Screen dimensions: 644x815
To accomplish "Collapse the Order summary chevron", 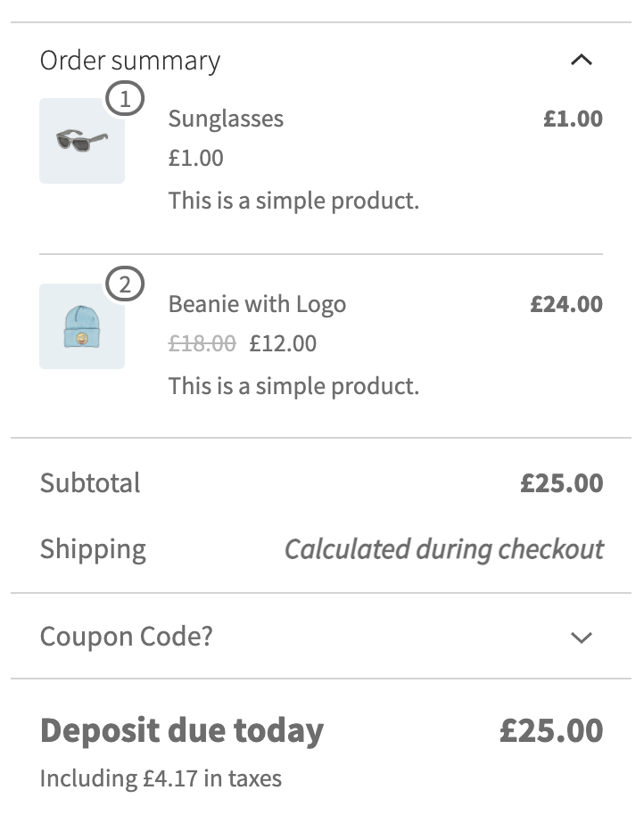I will (x=581, y=60).
